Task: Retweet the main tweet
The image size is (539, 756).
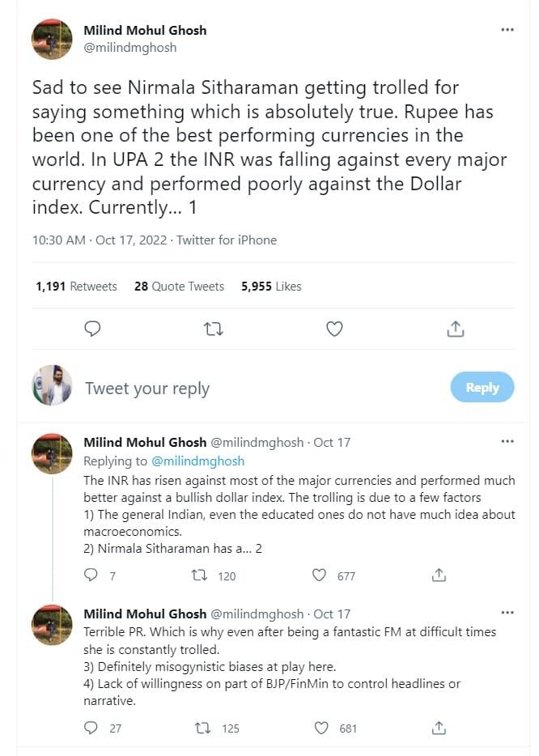Action: pyautogui.click(x=213, y=329)
